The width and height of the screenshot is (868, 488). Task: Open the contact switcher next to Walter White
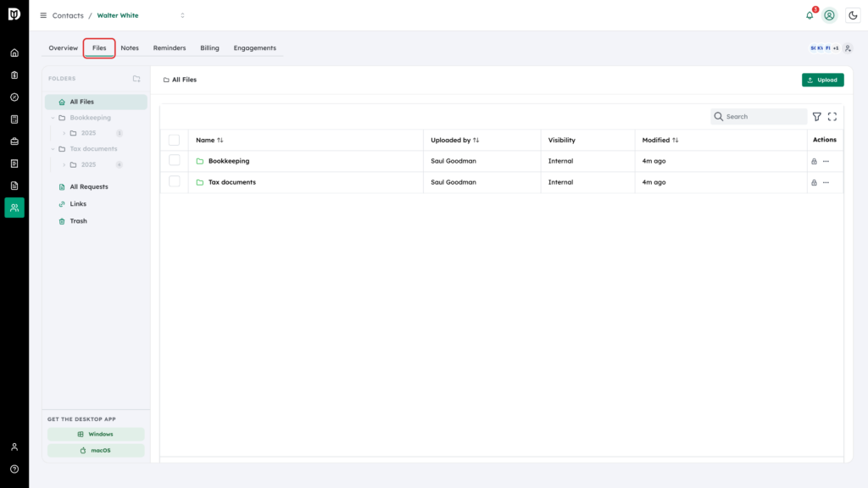(183, 15)
